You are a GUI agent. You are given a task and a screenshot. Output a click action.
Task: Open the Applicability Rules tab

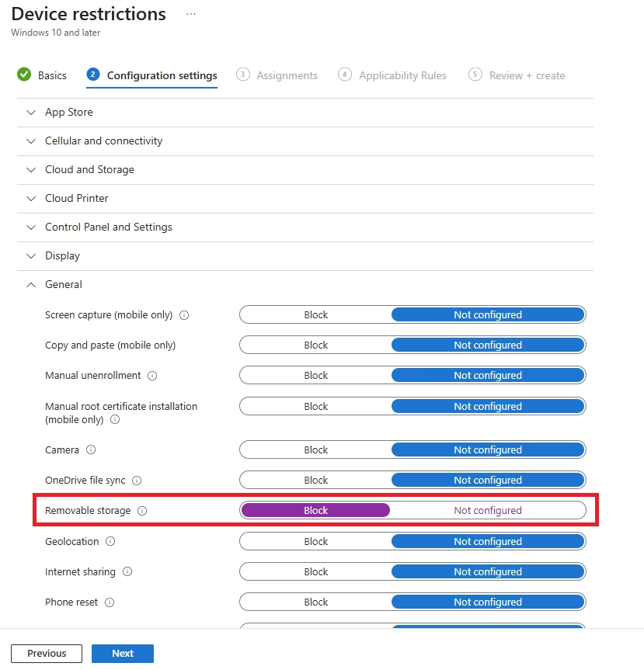coord(402,75)
